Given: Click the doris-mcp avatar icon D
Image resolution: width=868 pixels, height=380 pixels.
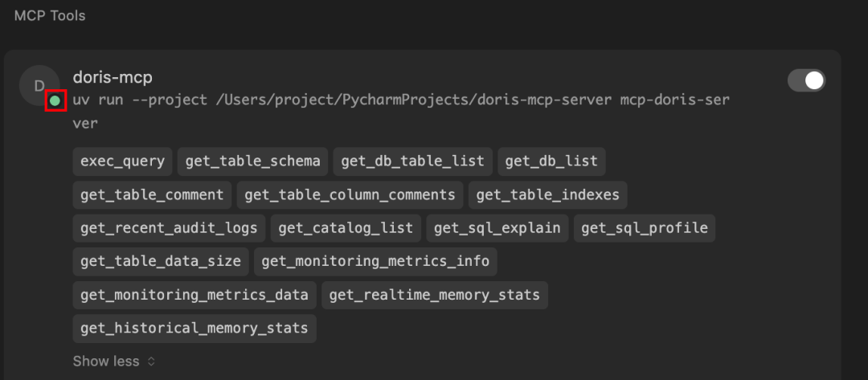Looking at the screenshot, I should click(x=39, y=85).
